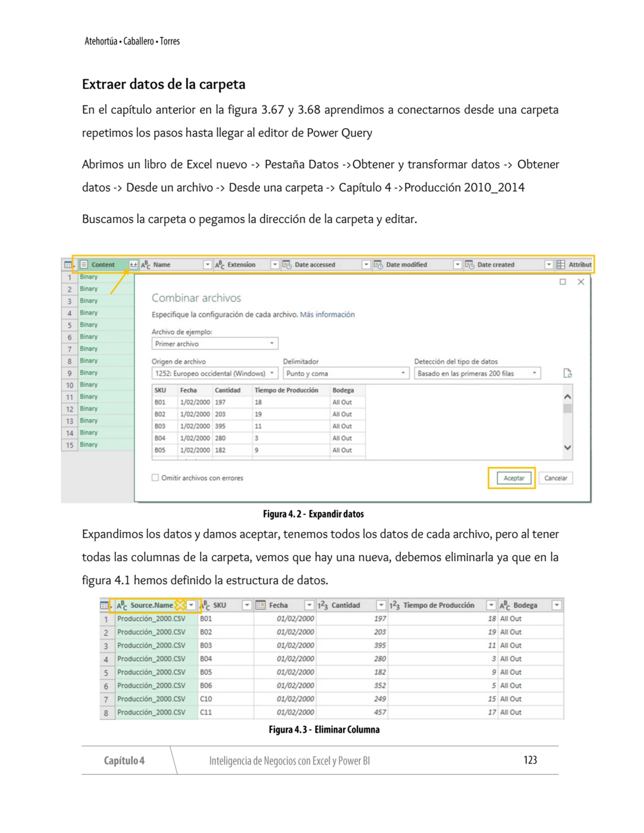The image size is (644, 833).
Task: Click the Tiempo de Producción preview header
Action: 286,390
